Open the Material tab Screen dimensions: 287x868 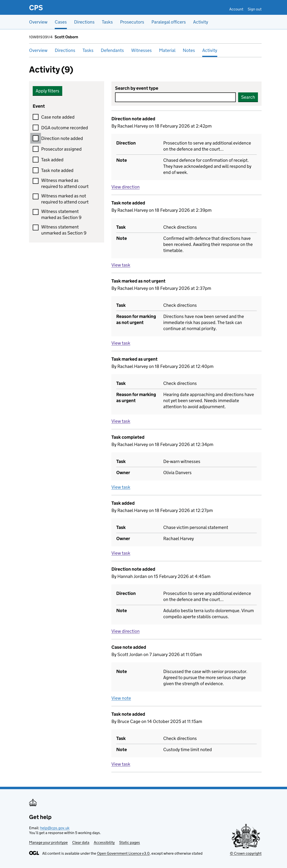(x=167, y=50)
